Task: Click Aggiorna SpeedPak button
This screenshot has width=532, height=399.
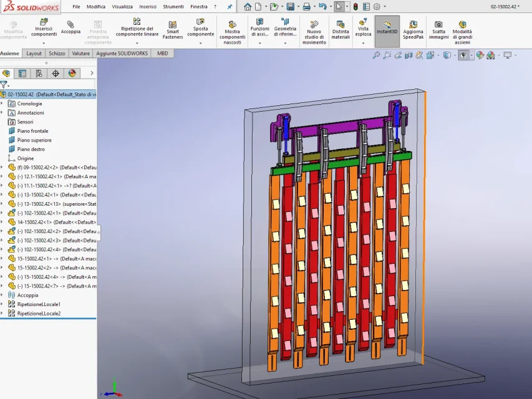Action: click(413, 30)
